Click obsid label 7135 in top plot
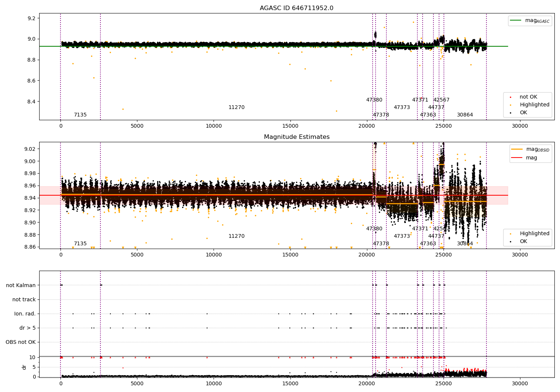 coord(80,115)
